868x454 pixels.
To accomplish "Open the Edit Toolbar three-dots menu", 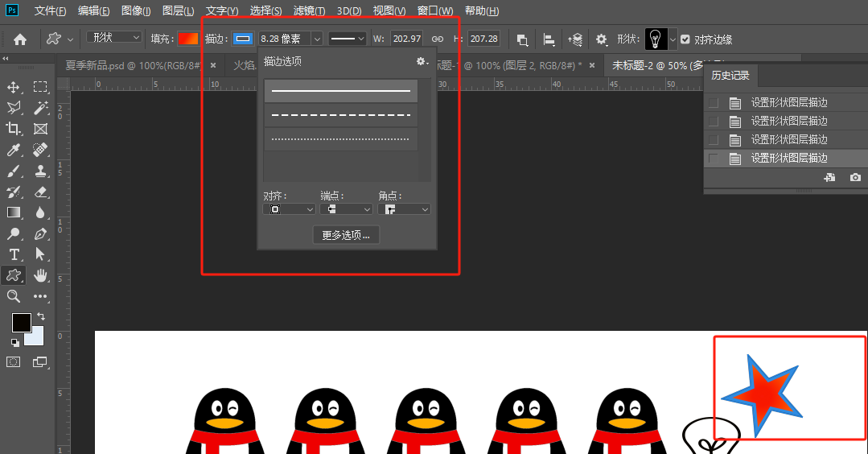I will pos(40,296).
